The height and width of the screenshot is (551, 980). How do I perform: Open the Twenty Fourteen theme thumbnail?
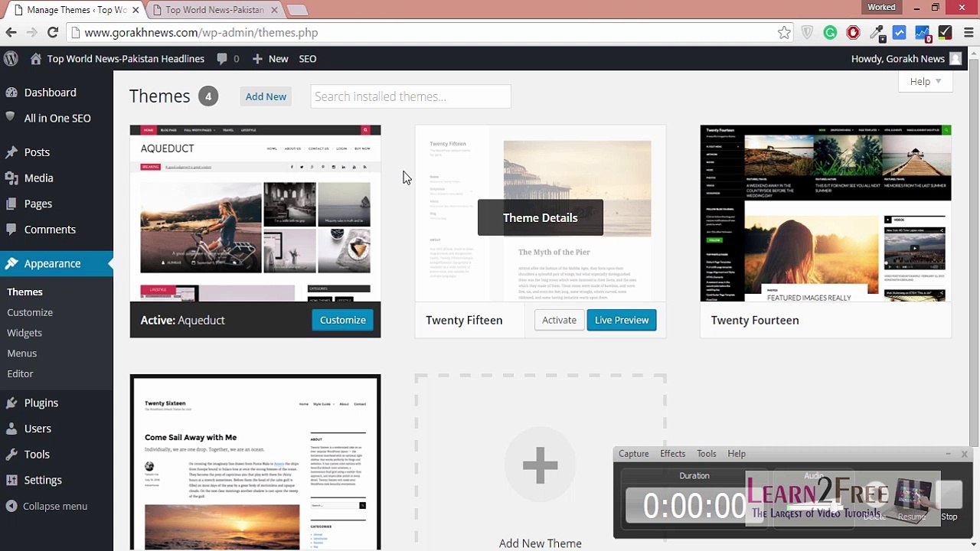[x=825, y=214]
